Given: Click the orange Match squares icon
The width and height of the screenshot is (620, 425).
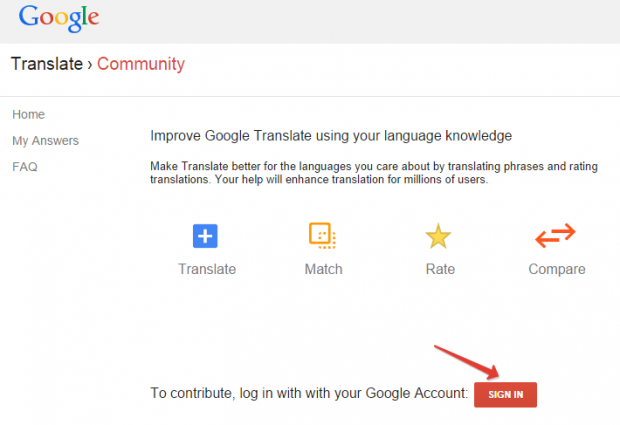Looking at the screenshot, I should pos(322,236).
